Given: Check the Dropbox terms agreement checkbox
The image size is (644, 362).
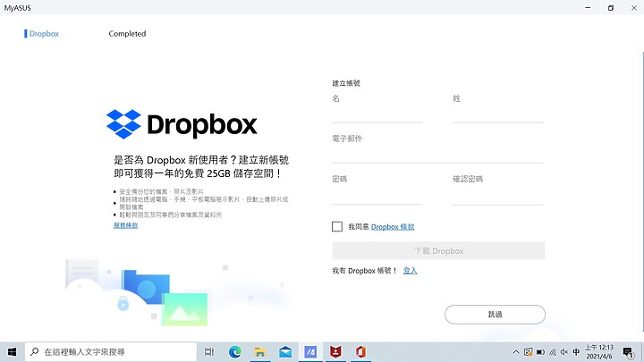Looking at the screenshot, I should [337, 226].
